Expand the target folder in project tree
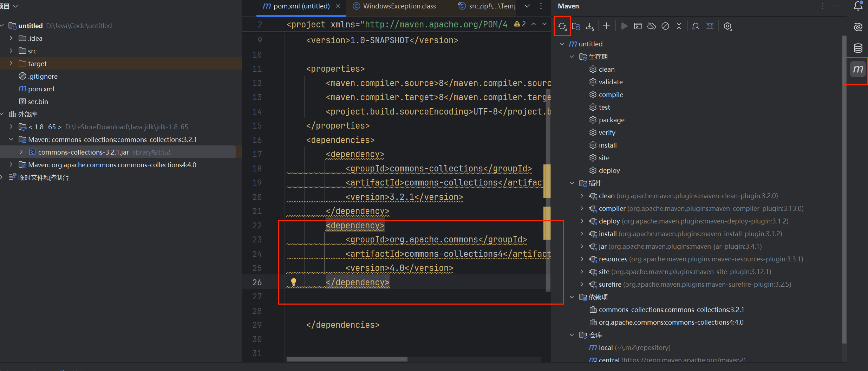This screenshot has width=868, height=371. (x=11, y=64)
